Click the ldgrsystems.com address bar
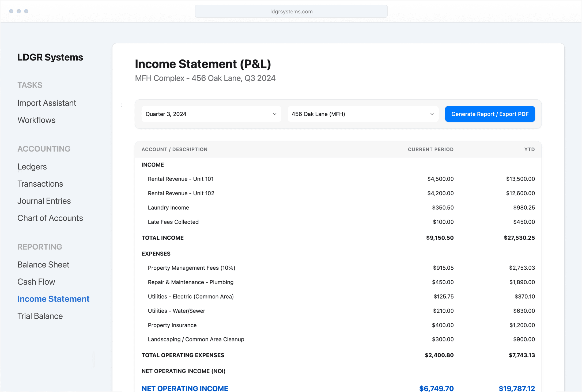The width and height of the screenshot is (582, 392). [291, 12]
